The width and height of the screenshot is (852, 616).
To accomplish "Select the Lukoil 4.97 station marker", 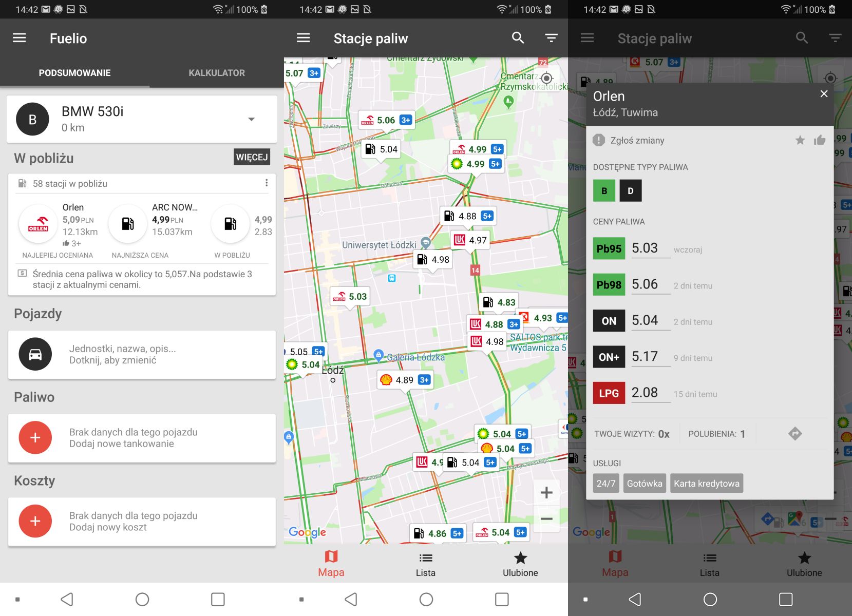I will [470, 240].
